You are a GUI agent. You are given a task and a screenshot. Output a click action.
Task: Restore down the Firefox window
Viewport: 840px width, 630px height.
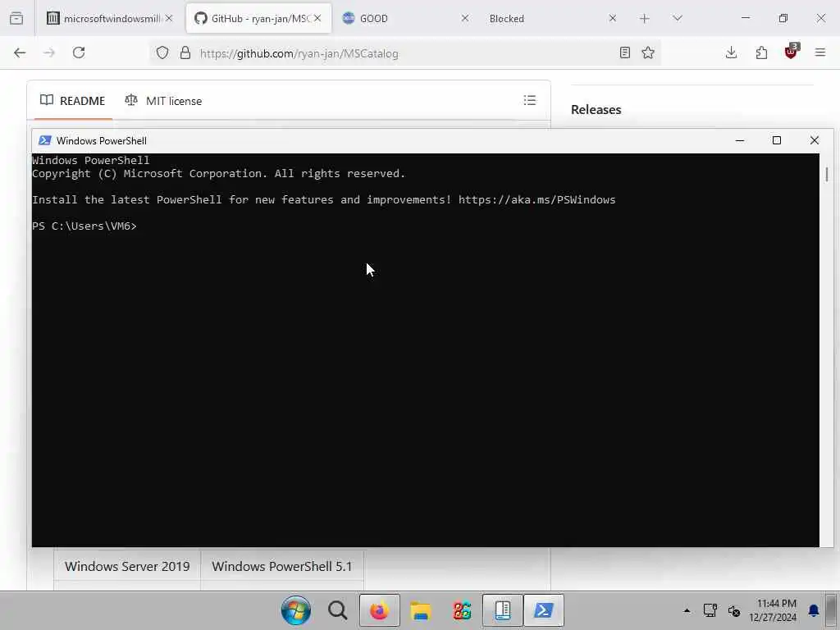point(783,18)
